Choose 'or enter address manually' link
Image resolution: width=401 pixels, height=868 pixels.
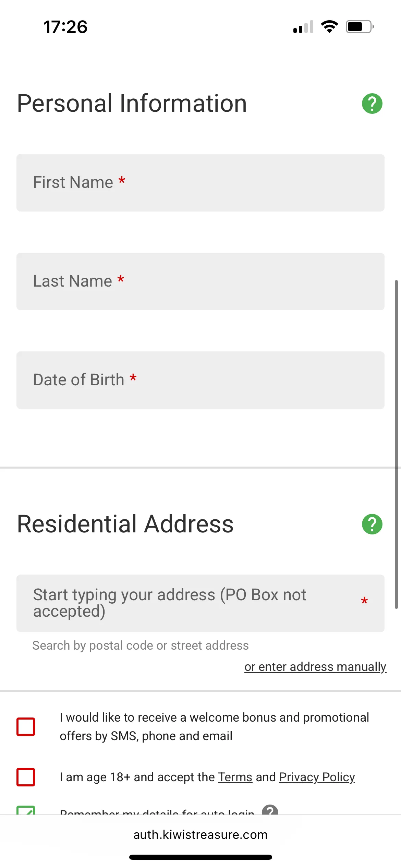tap(315, 667)
